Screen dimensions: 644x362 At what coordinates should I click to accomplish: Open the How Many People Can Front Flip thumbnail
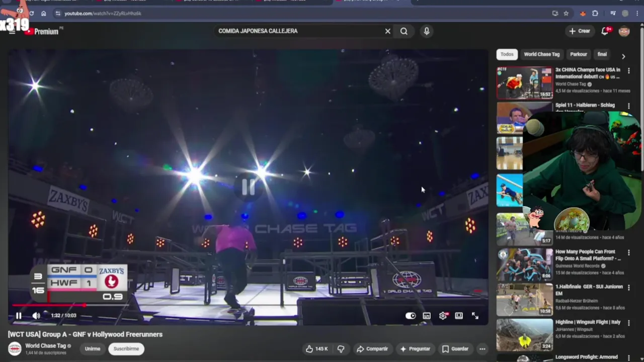coord(524,264)
